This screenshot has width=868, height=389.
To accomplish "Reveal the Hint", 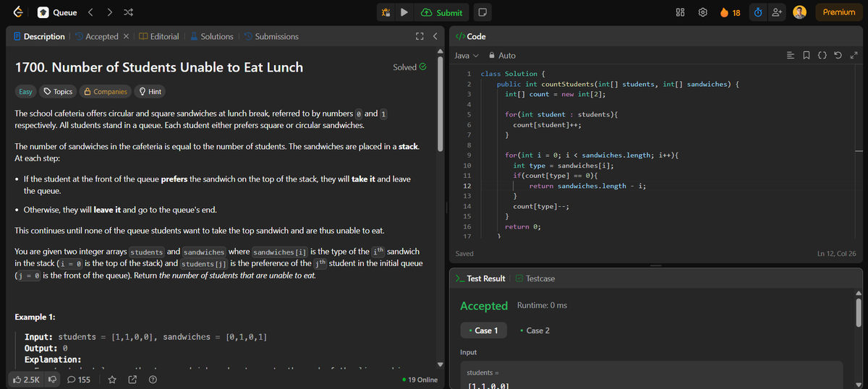I will point(150,92).
